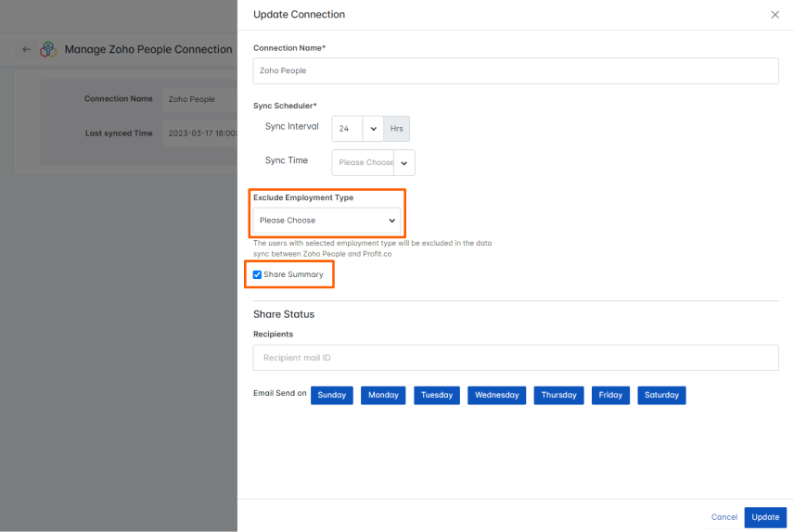
Task: Toggle the Friday email day
Action: tap(610, 395)
